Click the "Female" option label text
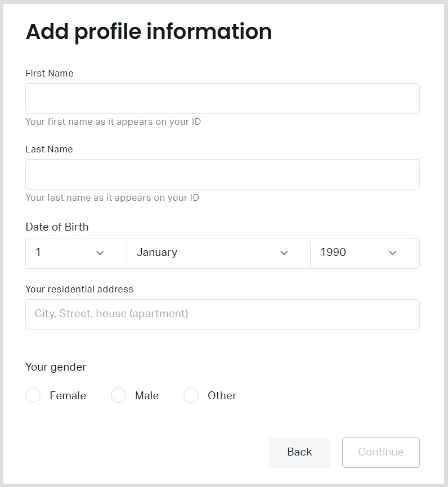 (x=68, y=395)
